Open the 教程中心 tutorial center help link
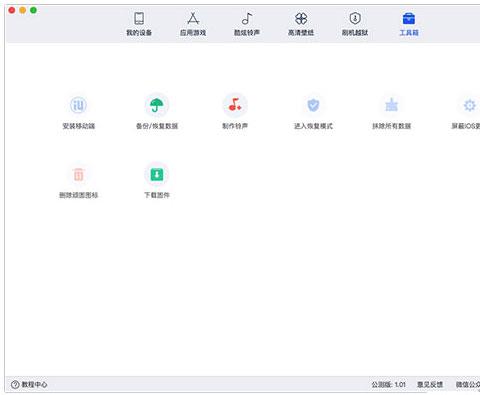Screen dimensions: 480x395 pos(29,384)
